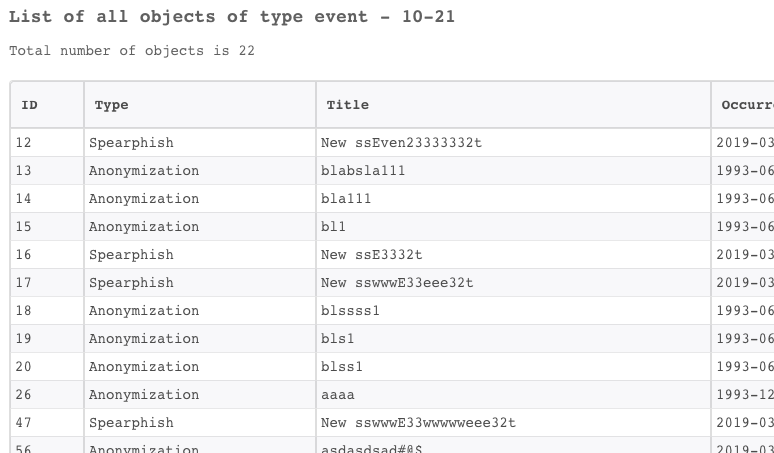Click the title 'bl1'
774x453 pixels.
click(333, 227)
